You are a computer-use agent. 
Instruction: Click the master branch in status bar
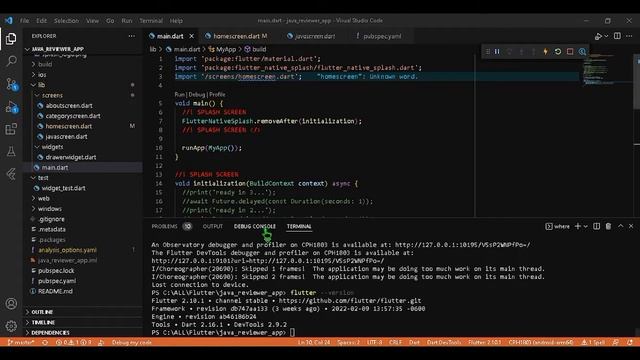[21, 342]
